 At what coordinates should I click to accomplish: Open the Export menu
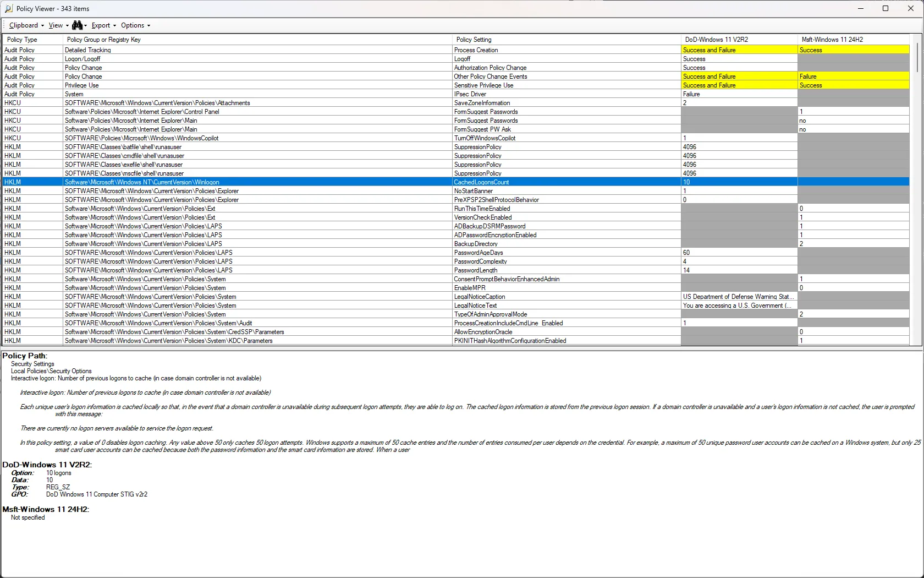pos(103,25)
